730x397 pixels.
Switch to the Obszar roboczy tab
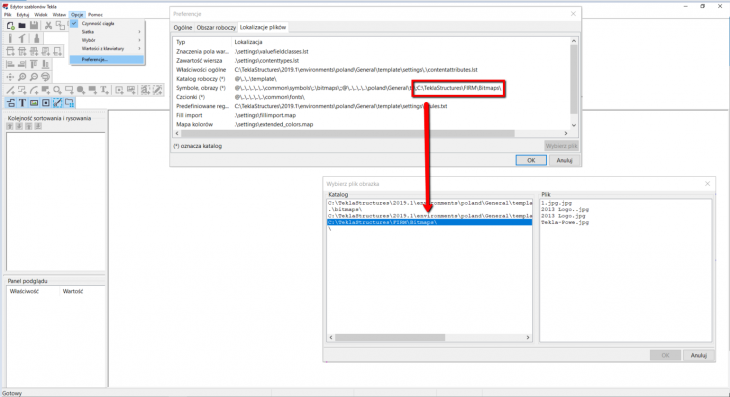[216, 27]
